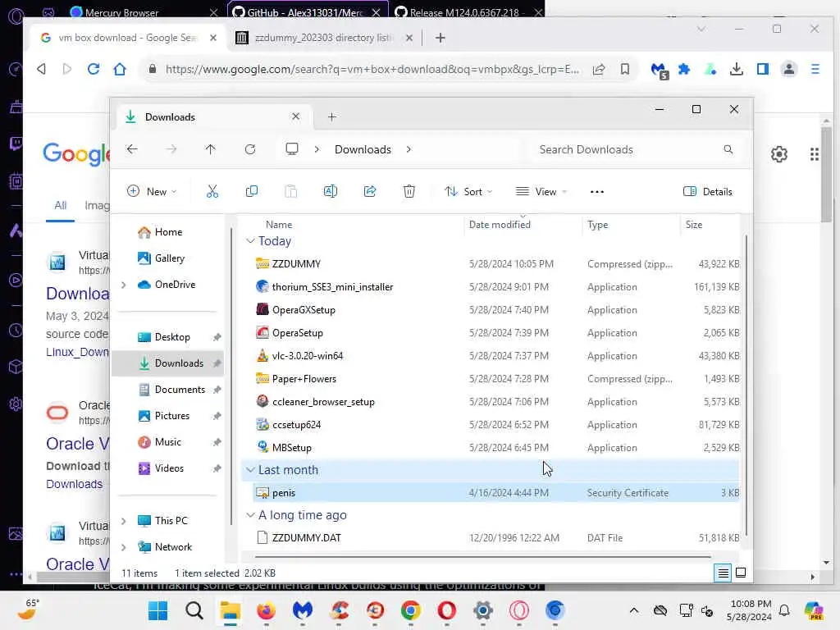
Task: Open Gallery in navigation pane
Action: [x=170, y=258]
